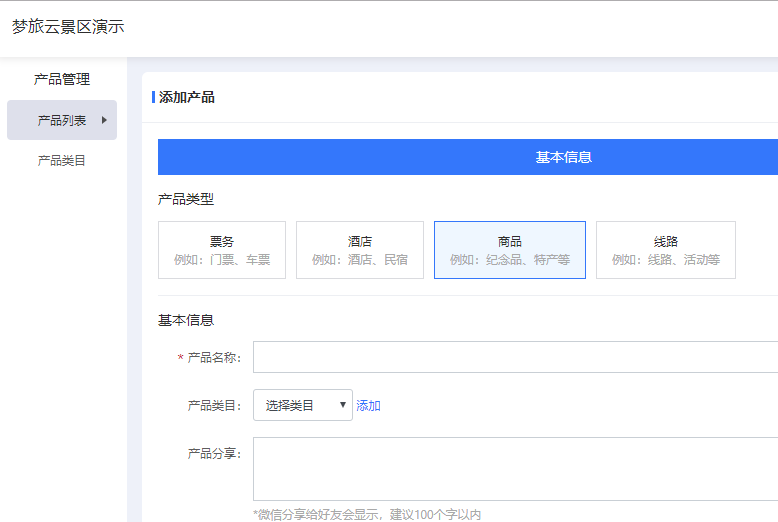Click the 产品管理 sidebar heading

[62, 79]
